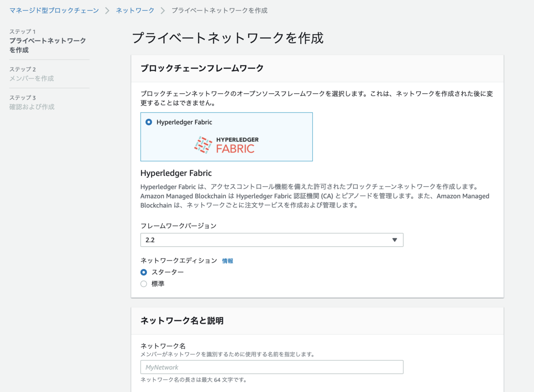The height and width of the screenshot is (392, 534).
Task: Click the Hyperledger Fabric logo image
Action: tap(227, 145)
